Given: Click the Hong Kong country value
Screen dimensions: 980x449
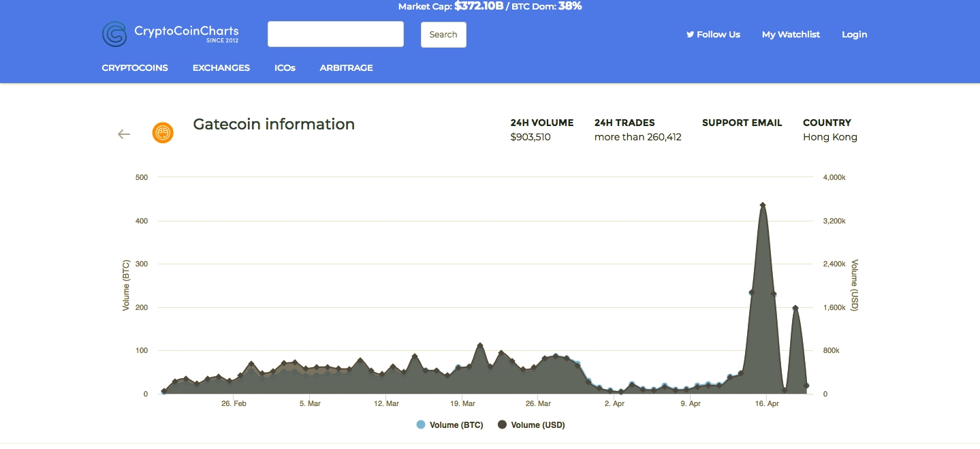Looking at the screenshot, I should point(830,137).
